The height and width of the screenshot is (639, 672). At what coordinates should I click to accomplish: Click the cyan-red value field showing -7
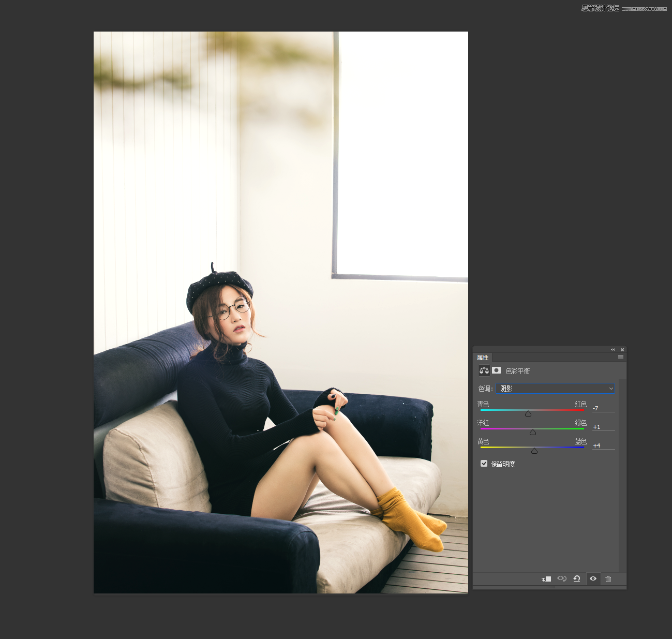(x=603, y=408)
